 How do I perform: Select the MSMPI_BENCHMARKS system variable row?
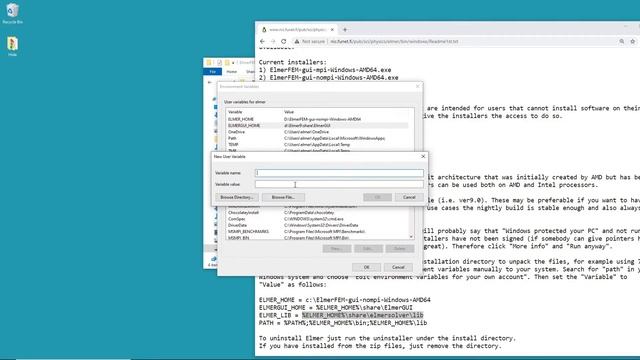(x=318, y=231)
